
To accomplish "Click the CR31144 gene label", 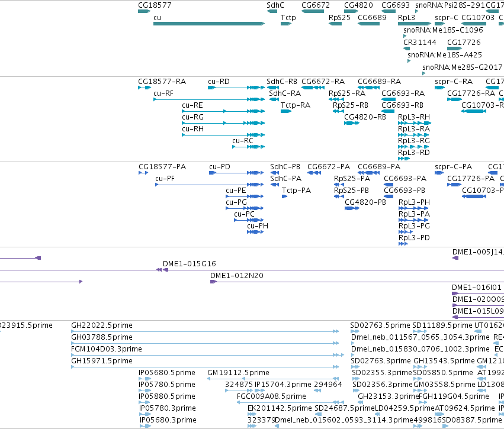I will tap(420, 43).
